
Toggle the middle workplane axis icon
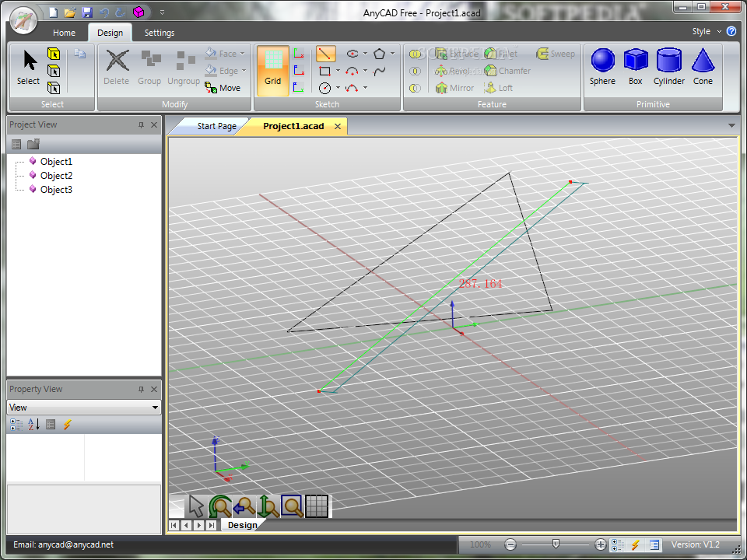coord(299,71)
